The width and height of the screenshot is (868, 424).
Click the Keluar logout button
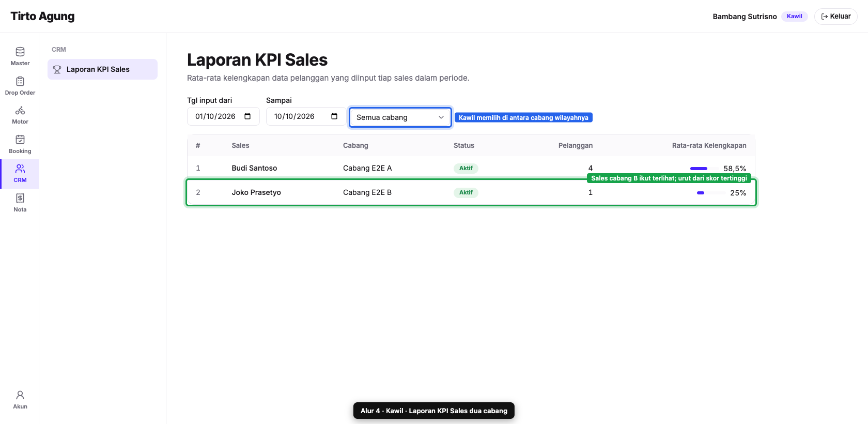coord(836,17)
